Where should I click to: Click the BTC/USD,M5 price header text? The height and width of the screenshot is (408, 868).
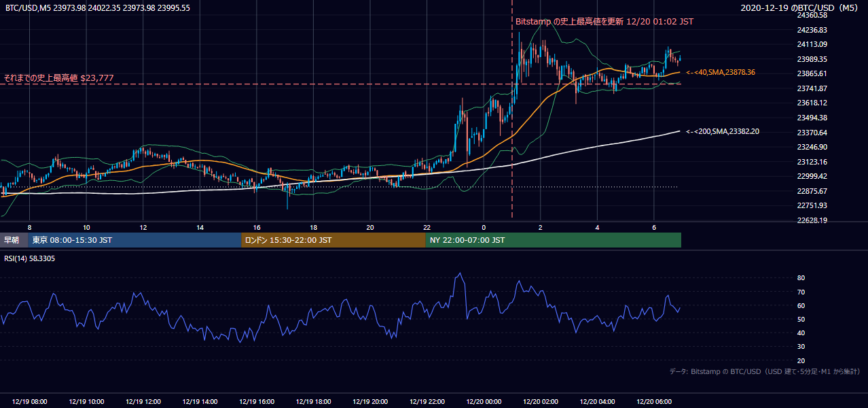pos(97,8)
